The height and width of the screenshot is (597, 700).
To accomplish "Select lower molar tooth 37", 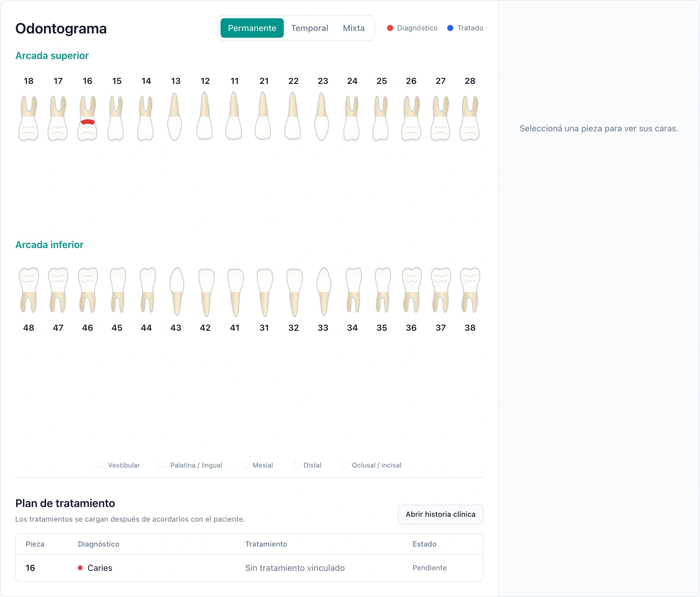I will click(441, 290).
